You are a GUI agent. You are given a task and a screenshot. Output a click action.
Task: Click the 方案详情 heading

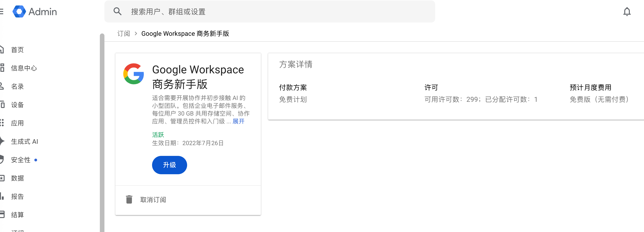pyautogui.click(x=296, y=64)
